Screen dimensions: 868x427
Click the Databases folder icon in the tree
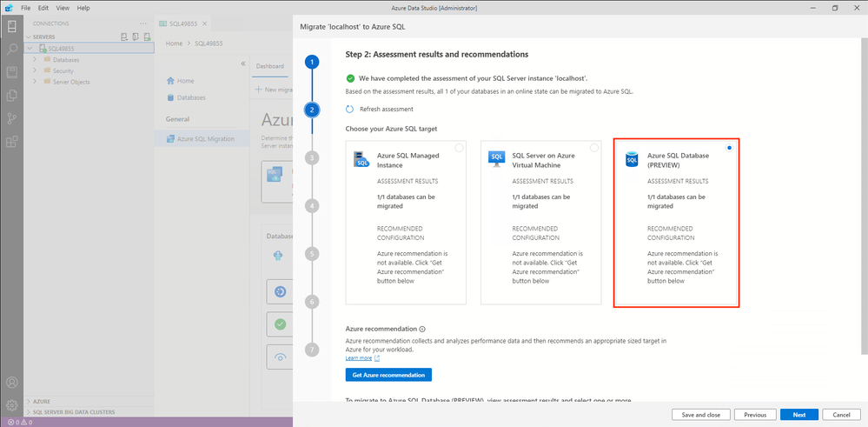pyautogui.click(x=47, y=59)
